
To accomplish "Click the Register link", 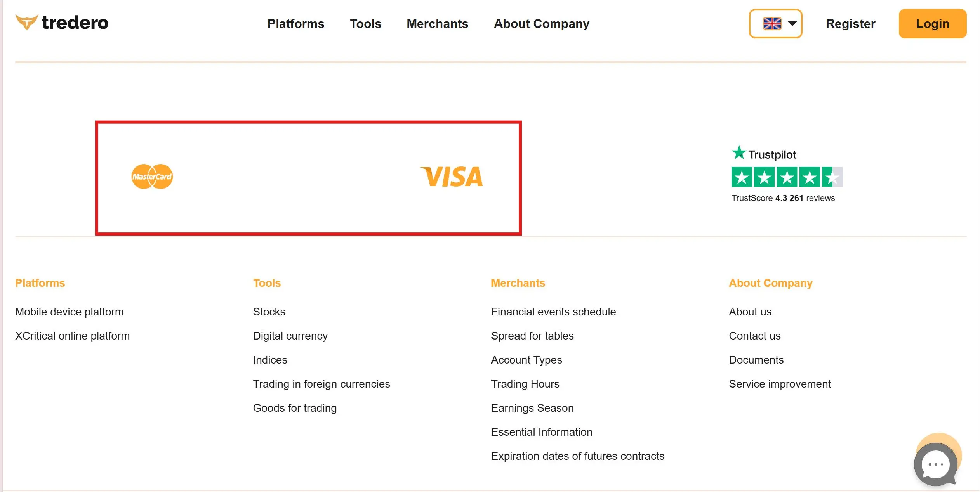I will coord(850,24).
